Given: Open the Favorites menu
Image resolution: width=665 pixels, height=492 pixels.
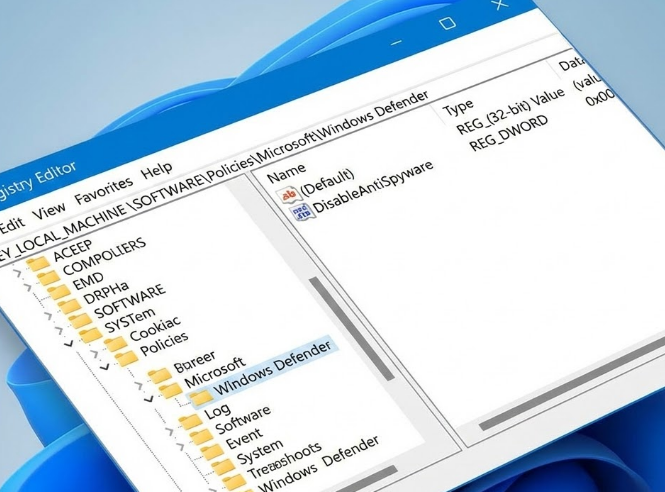Looking at the screenshot, I should click(x=104, y=190).
